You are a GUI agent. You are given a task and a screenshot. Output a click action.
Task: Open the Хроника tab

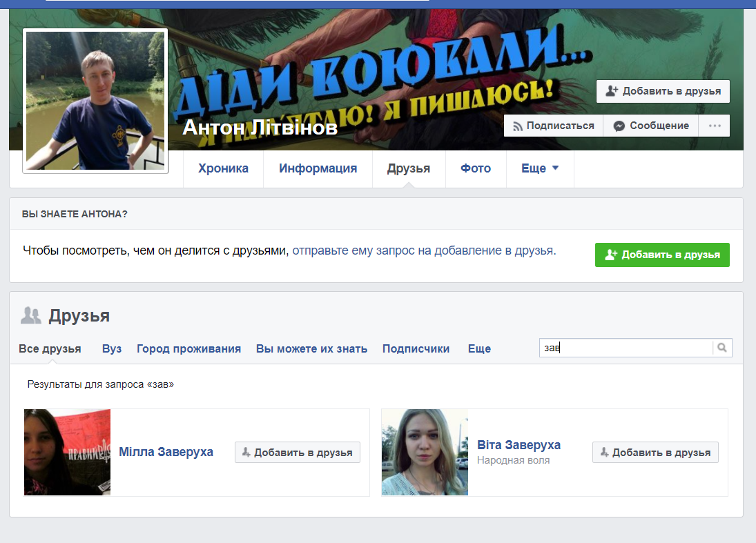click(223, 168)
